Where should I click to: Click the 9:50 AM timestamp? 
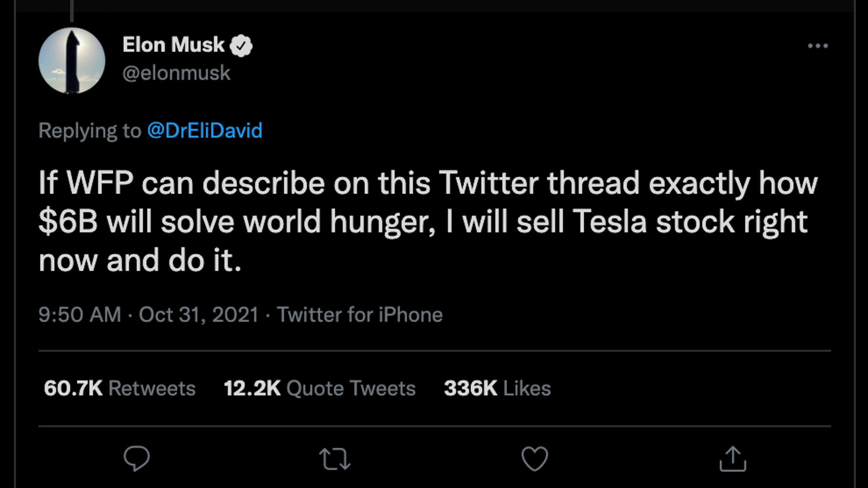tap(80, 314)
